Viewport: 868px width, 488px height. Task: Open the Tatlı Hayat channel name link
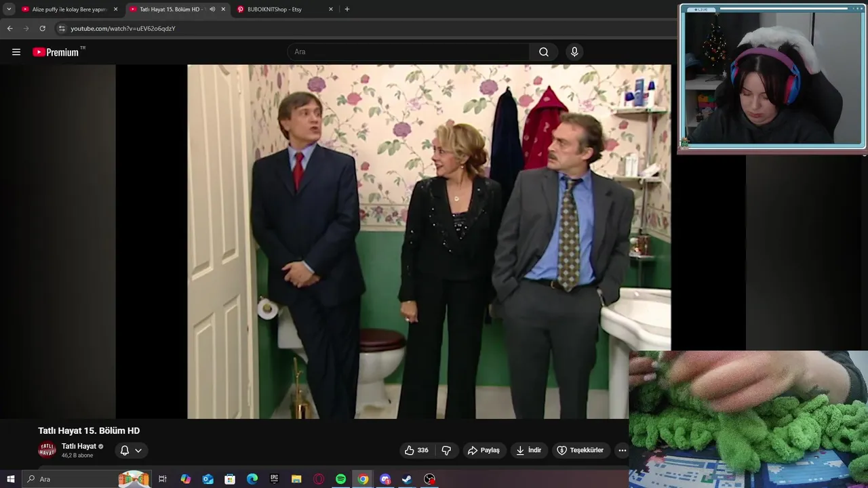point(79,446)
